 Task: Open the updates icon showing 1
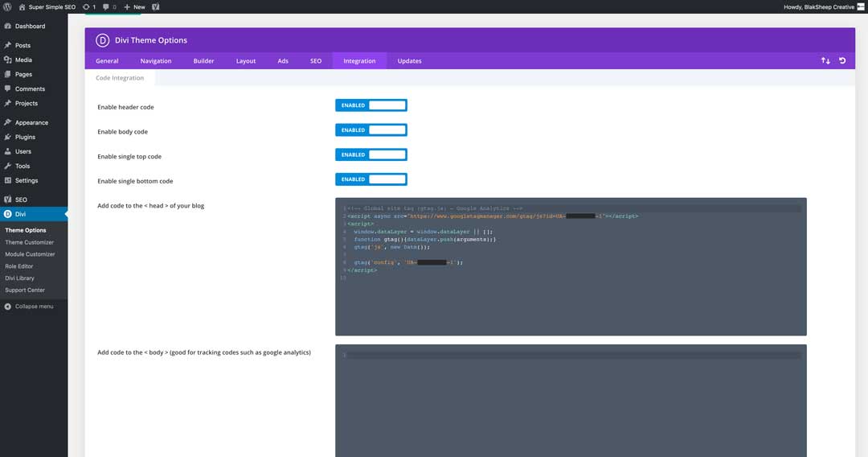click(x=86, y=7)
